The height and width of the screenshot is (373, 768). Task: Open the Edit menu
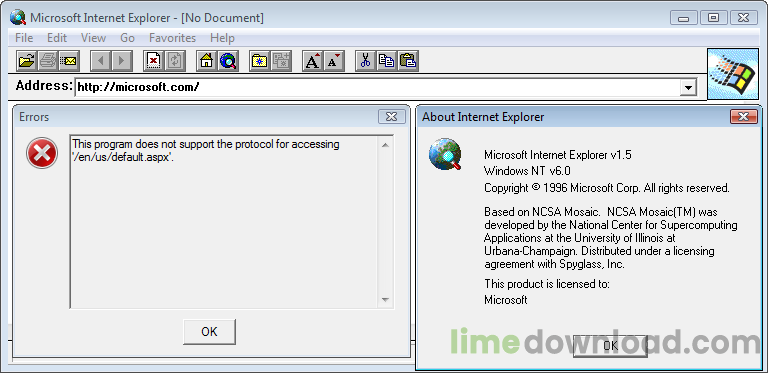point(57,38)
